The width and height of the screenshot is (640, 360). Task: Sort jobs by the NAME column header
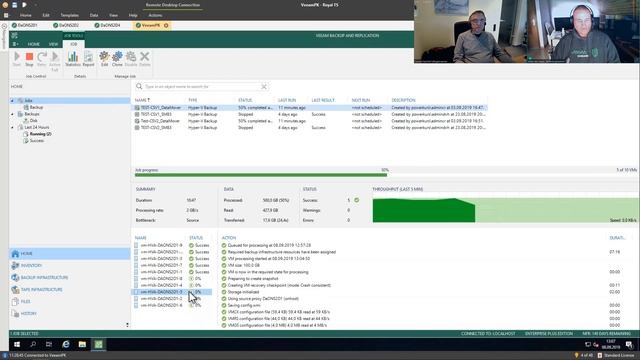(142, 100)
